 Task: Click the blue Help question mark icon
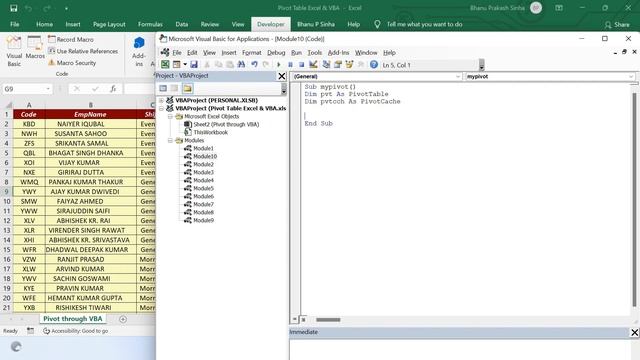coord(373,64)
